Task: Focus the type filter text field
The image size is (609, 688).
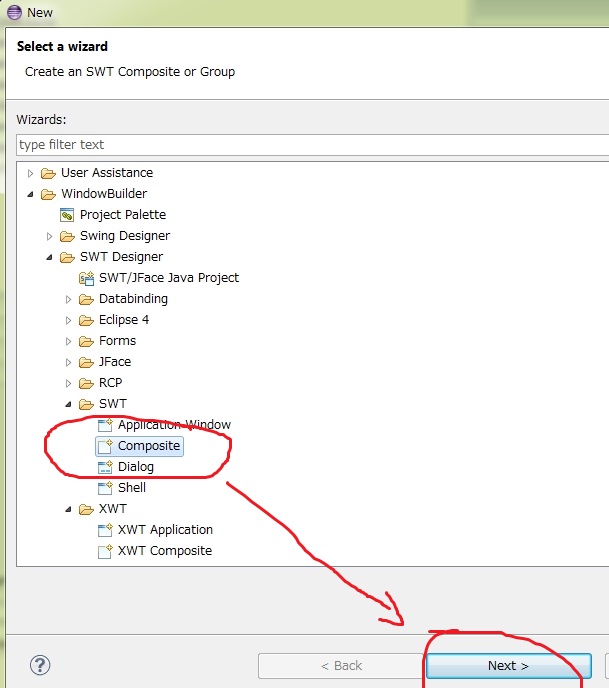Action: point(310,145)
